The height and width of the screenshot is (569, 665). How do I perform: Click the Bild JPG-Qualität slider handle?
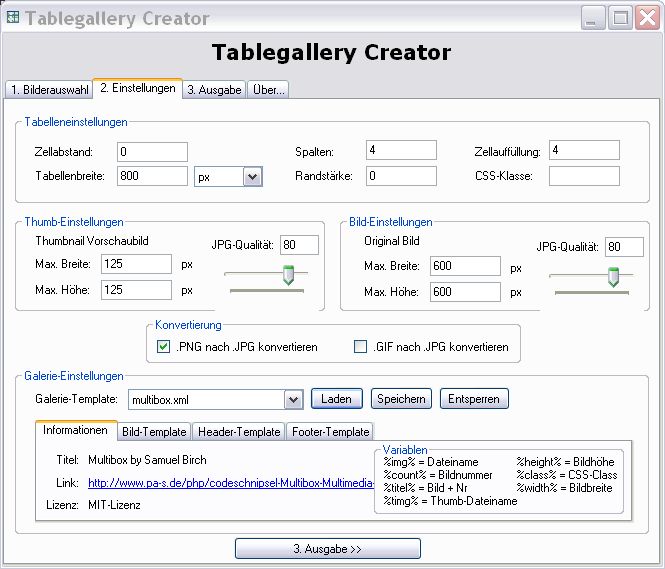pyautogui.click(x=613, y=277)
